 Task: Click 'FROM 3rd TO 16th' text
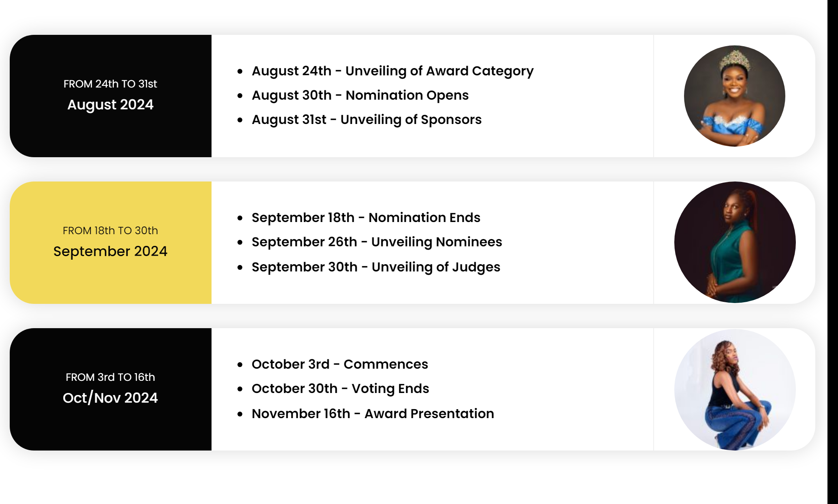(110, 377)
